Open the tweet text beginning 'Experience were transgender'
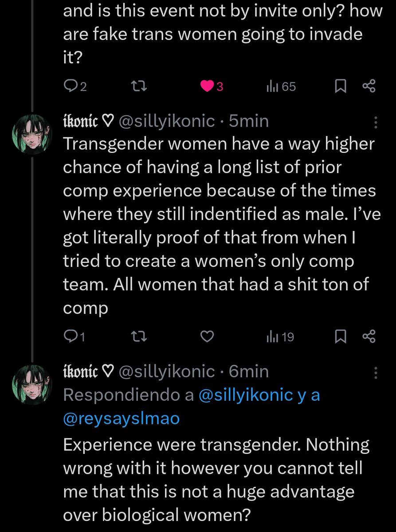Image resolution: width=396 pixels, height=532 pixels. (x=216, y=480)
